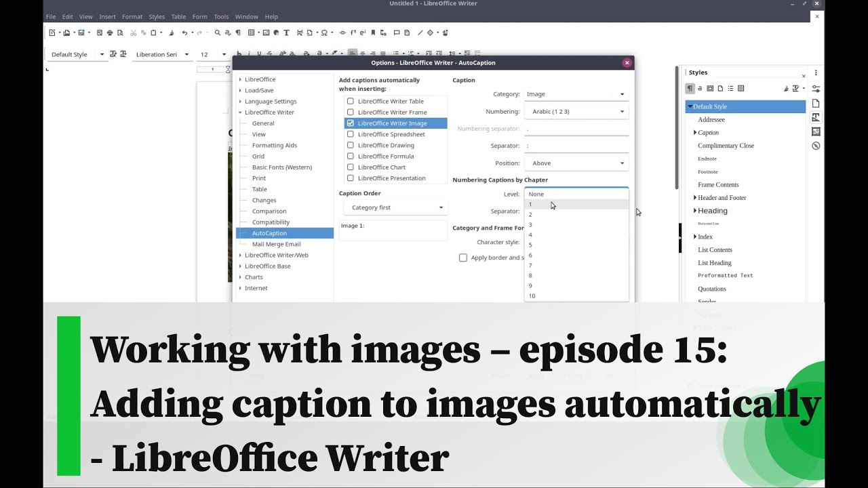The width and height of the screenshot is (868, 488).
Task: Open the Format menu
Action: click(x=132, y=16)
